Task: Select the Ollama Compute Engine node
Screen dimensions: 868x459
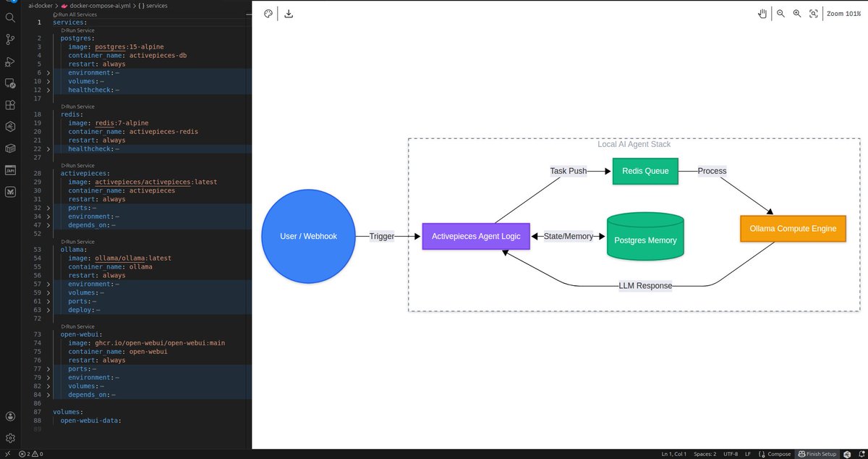Action: 793,228
